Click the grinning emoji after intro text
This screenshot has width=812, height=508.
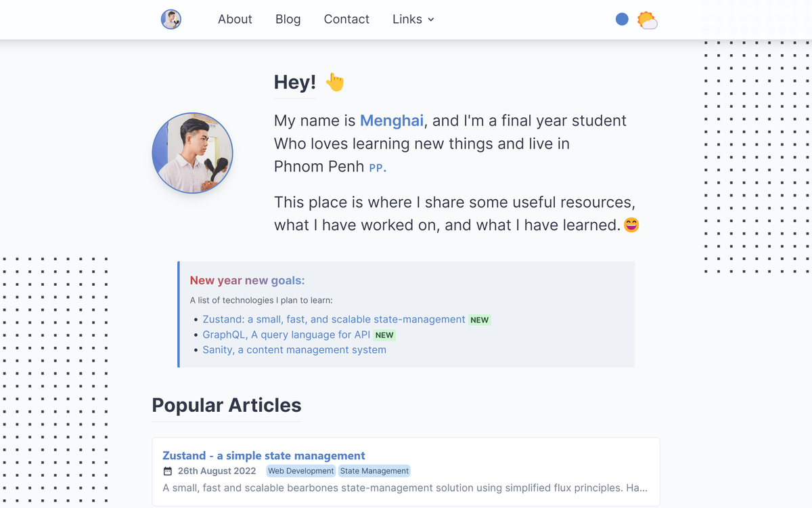point(631,225)
